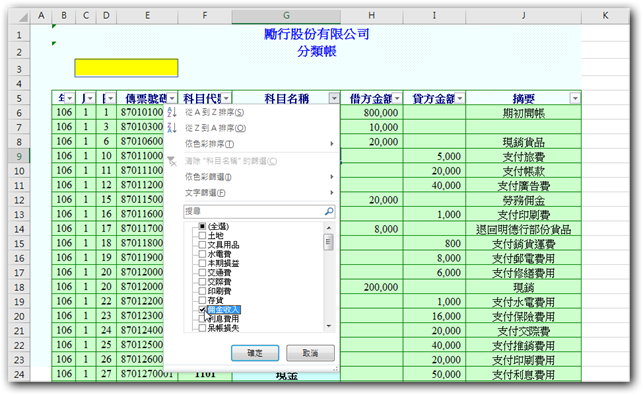Check the 交際費 filter checkbox
The height and width of the screenshot is (395, 643).
[202, 282]
